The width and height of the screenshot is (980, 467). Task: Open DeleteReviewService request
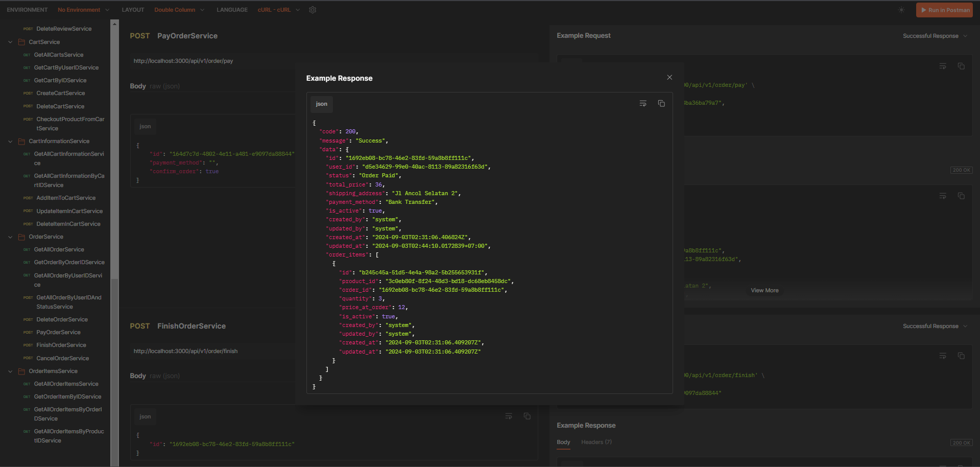(x=64, y=29)
